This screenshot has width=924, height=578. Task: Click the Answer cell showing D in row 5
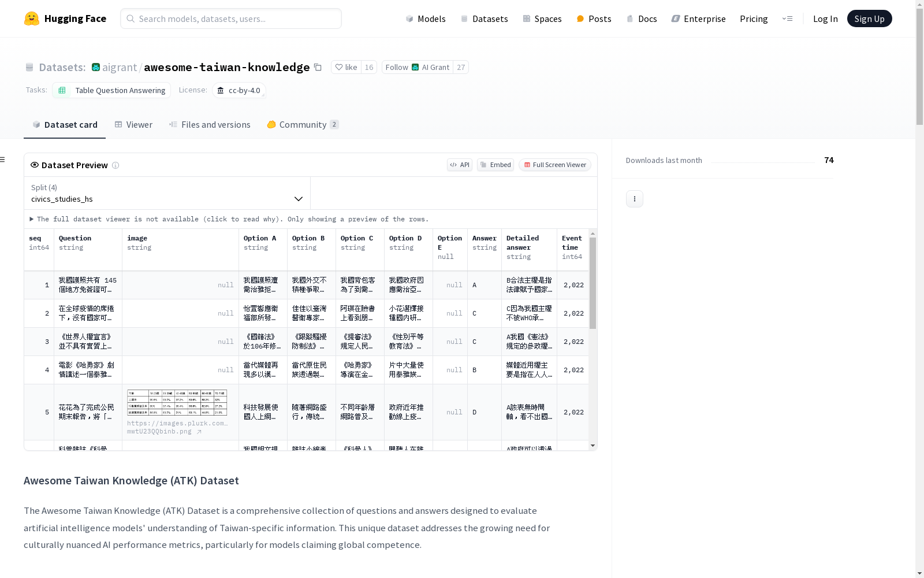(485, 412)
